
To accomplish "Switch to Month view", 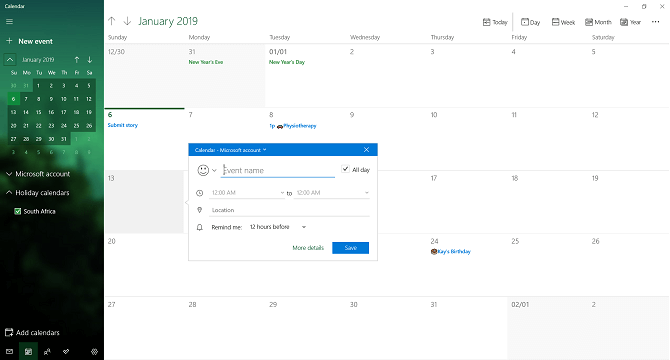I will point(598,22).
